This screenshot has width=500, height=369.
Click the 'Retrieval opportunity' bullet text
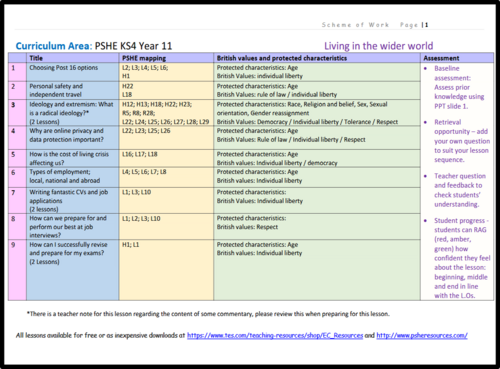coord(462,141)
